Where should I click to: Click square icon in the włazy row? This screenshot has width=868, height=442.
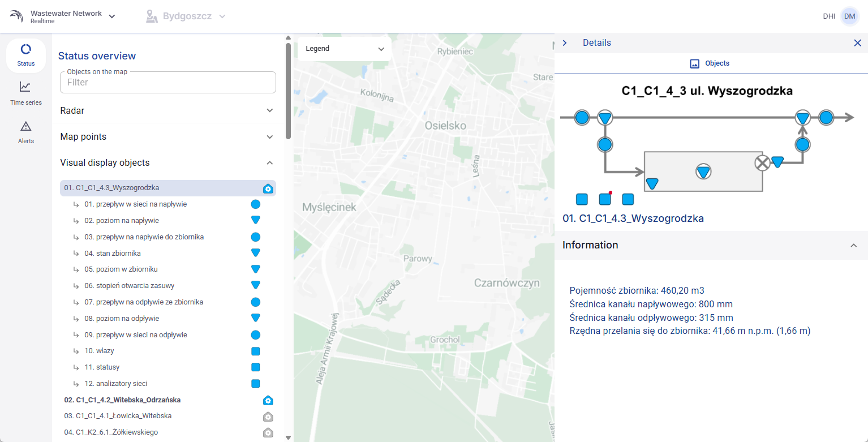(x=255, y=351)
